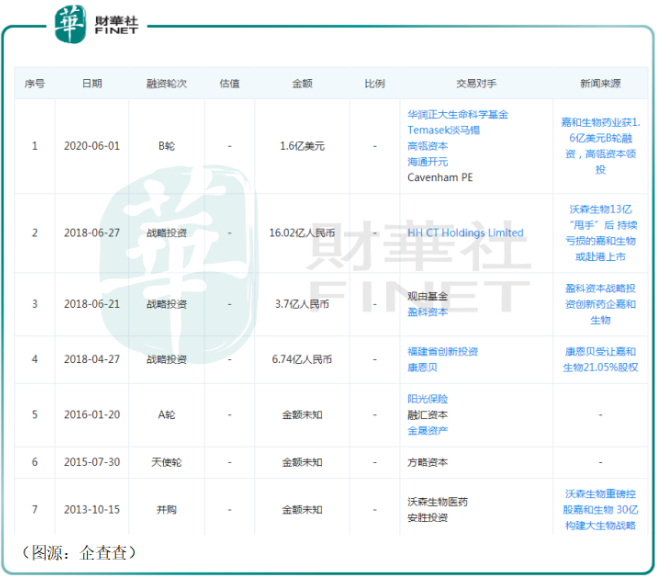
Task: Select the 比例 column header
Action: (375, 84)
